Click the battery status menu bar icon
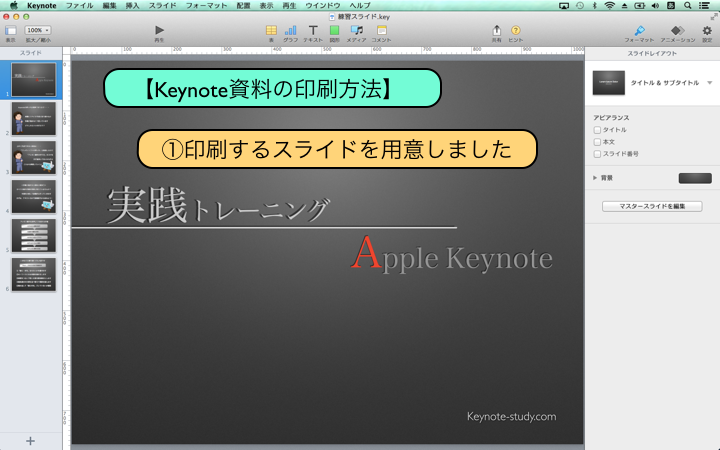Screen dimensions: 720x450 640,6
